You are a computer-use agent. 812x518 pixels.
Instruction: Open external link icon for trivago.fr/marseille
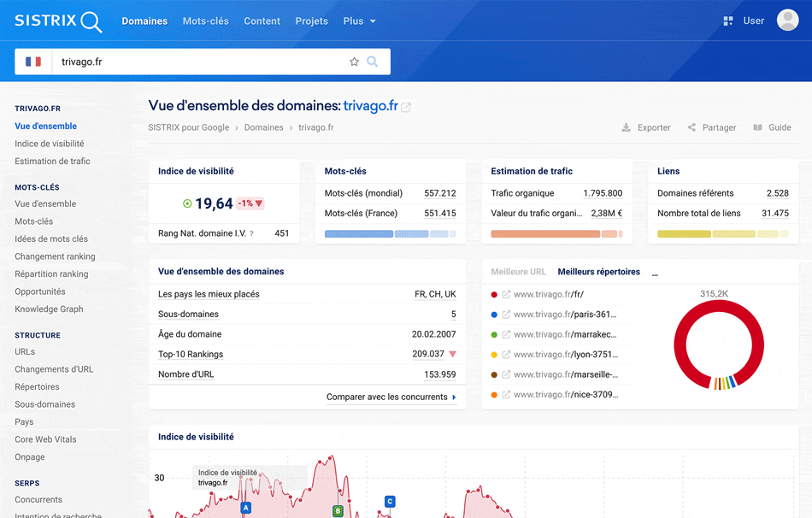tap(507, 374)
